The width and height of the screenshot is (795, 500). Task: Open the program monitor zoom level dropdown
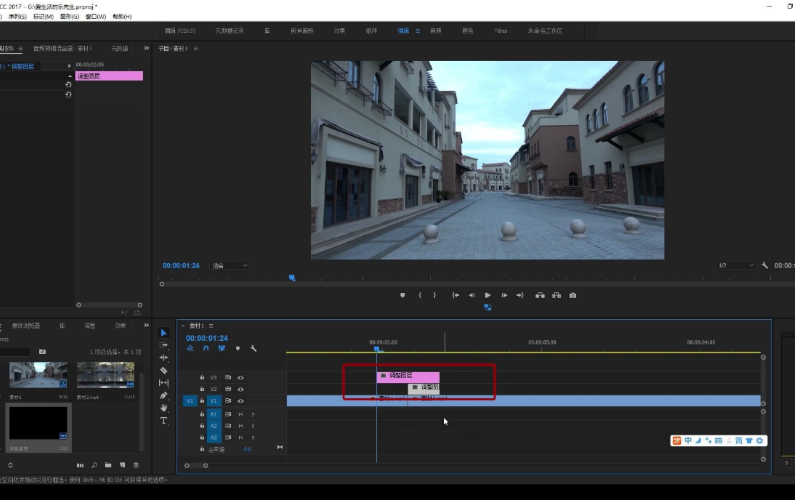click(231, 266)
